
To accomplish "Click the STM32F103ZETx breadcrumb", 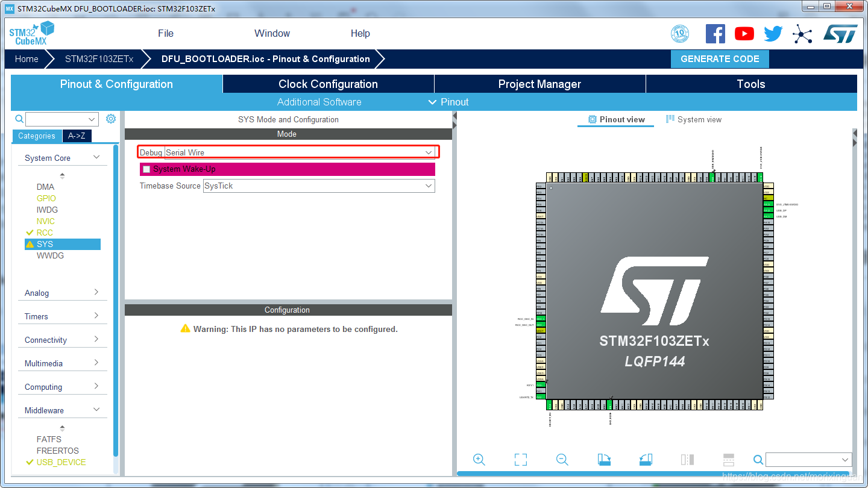I will (x=99, y=59).
